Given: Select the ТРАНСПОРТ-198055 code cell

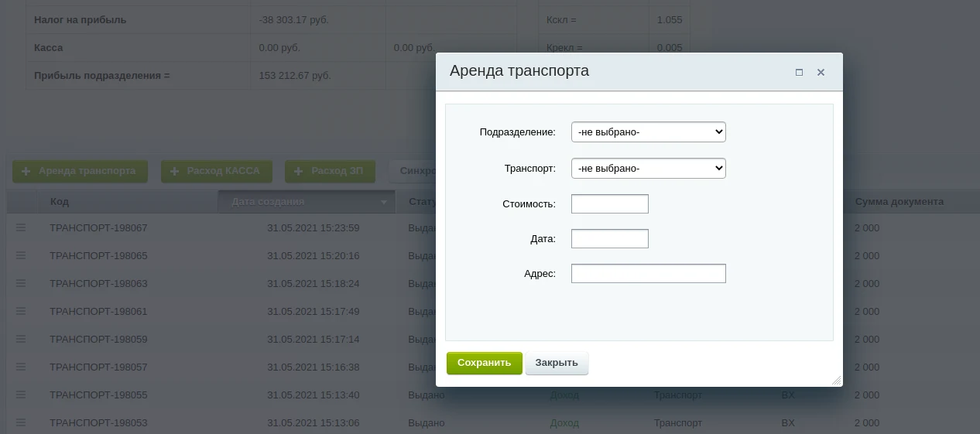Looking at the screenshot, I should 98,395.
